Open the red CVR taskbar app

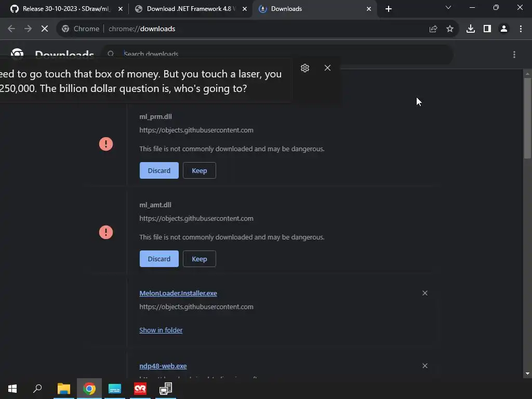point(140,389)
